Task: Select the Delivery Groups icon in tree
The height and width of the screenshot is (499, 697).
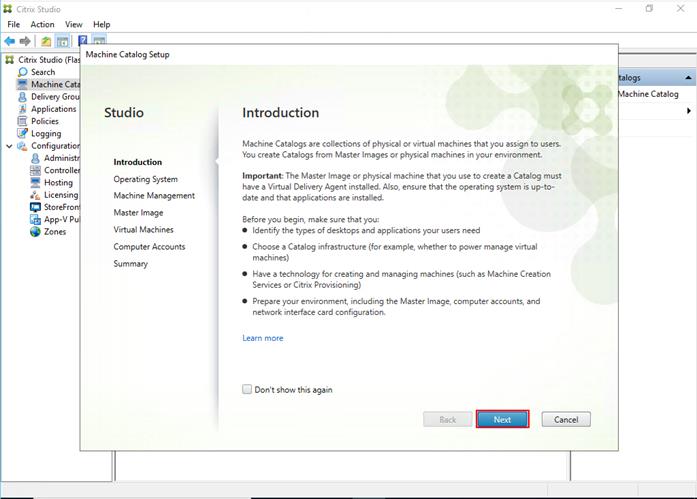Action: (x=22, y=96)
